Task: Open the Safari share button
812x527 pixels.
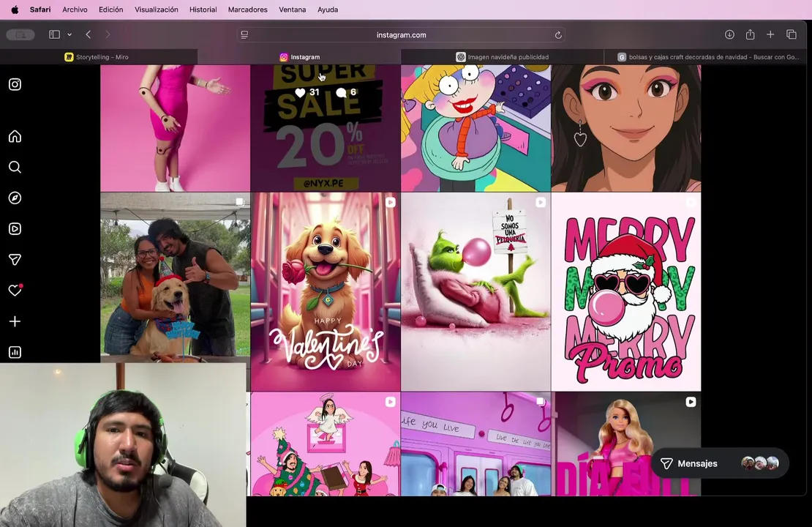Action: (750, 34)
